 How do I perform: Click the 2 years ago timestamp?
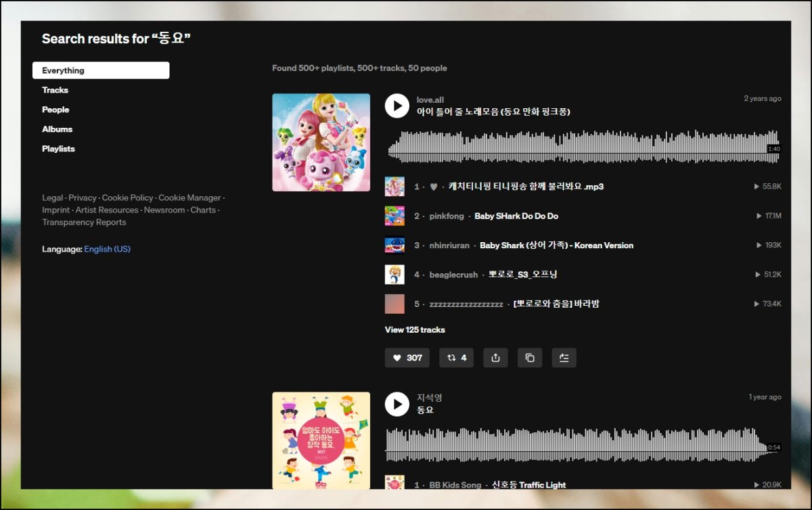pos(763,99)
